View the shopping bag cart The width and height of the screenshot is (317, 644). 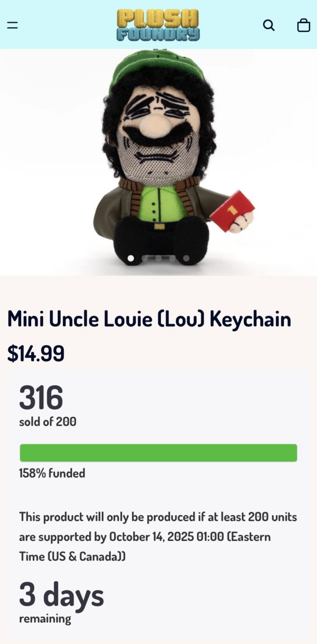(303, 25)
